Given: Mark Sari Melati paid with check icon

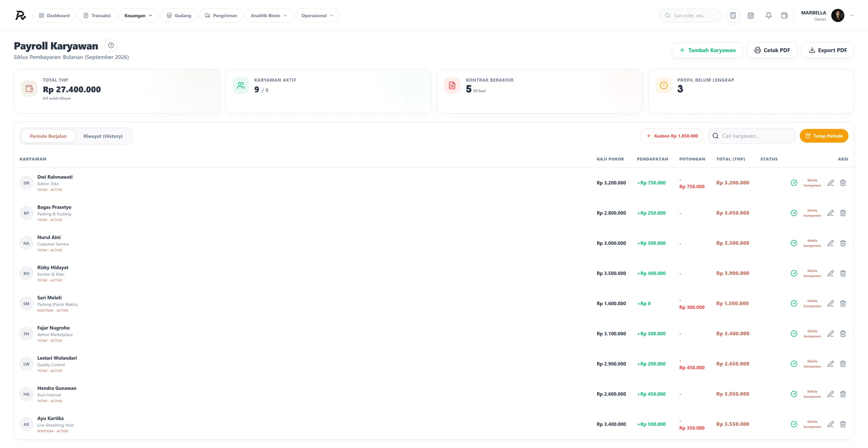Looking at the screenshot, I should pyautogui.click(x=794, y=304).
